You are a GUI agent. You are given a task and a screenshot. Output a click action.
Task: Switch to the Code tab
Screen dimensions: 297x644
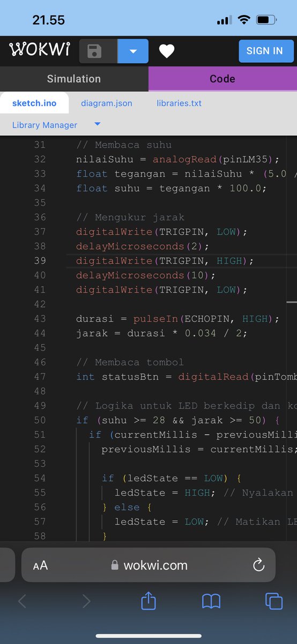pyautogui.click(x=222, y=79)
